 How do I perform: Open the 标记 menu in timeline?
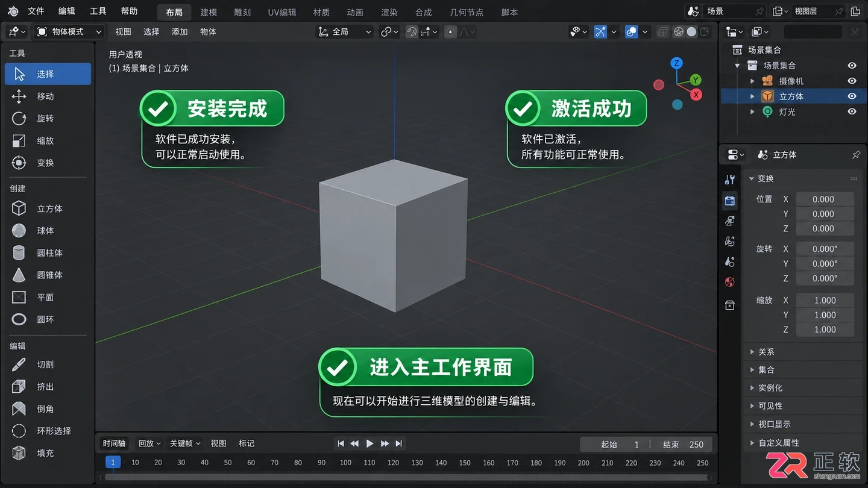247,443
